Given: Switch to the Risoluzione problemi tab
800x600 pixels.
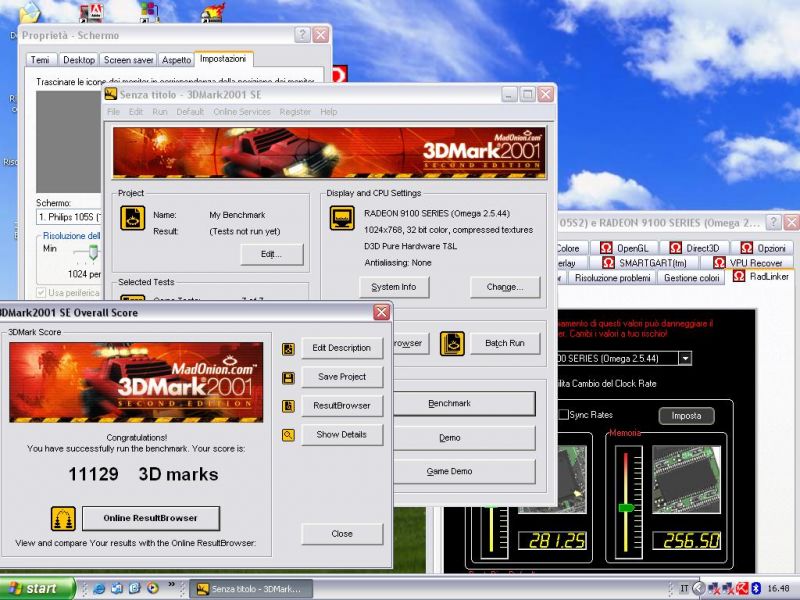Looking at the screenshot, I should (x=612, y=278).
